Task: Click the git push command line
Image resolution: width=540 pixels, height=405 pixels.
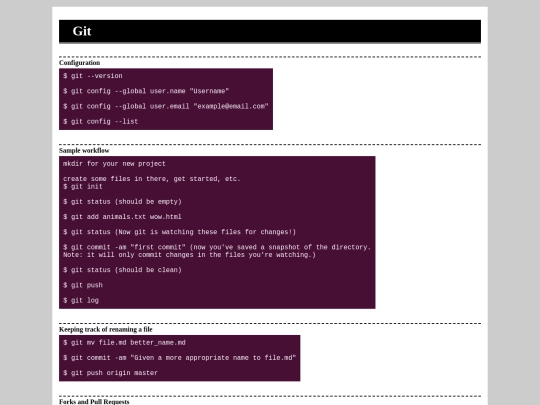Action: [x=83, y=285]
